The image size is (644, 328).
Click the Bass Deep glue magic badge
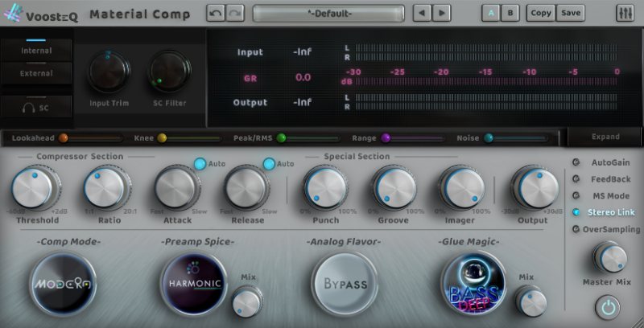474,284
